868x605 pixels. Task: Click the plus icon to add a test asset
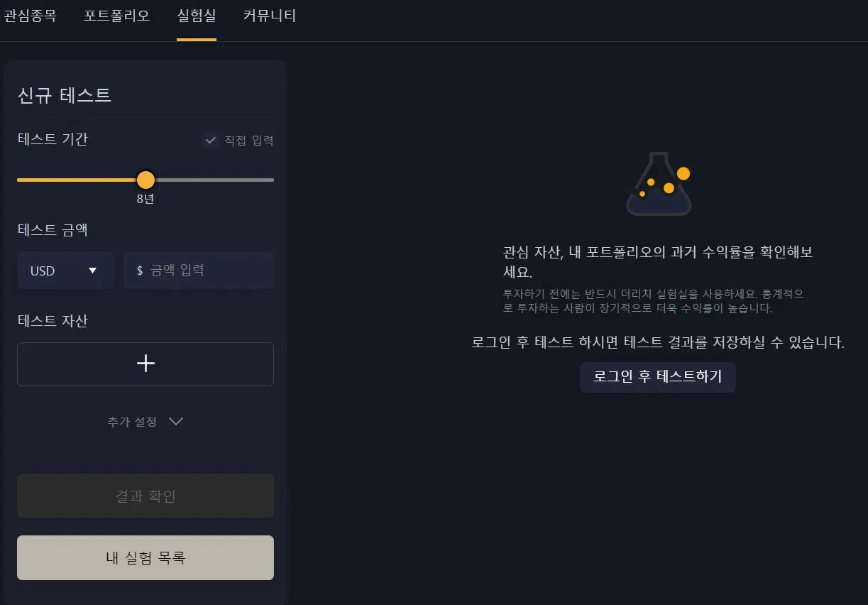[145, 363]
